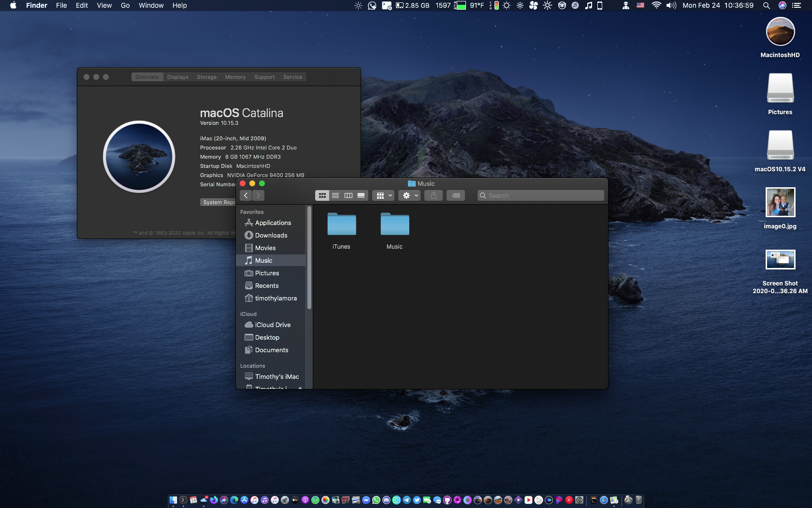Open WhatsApp from the Dock
Viewport: 812px width, 508px height.
376,500
